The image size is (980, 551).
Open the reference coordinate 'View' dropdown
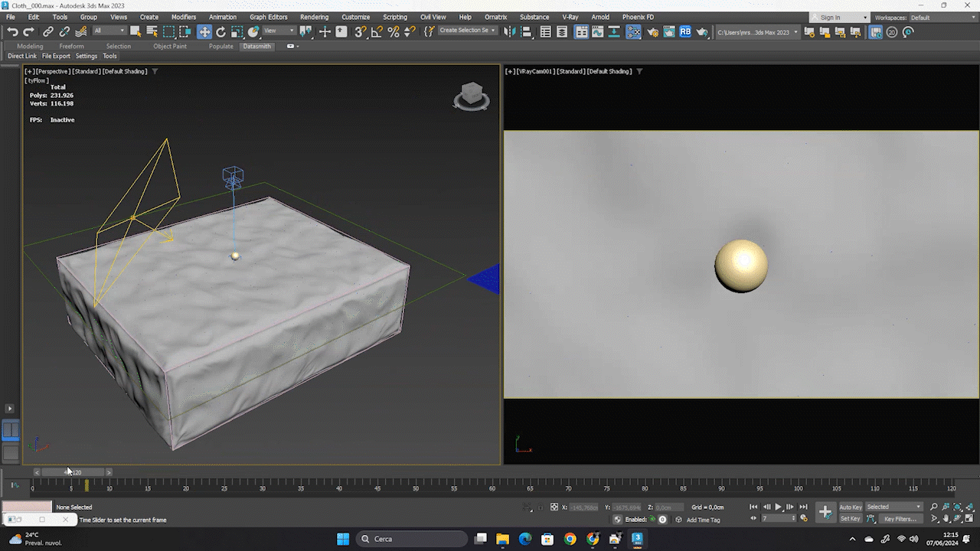tap(279, 31)
